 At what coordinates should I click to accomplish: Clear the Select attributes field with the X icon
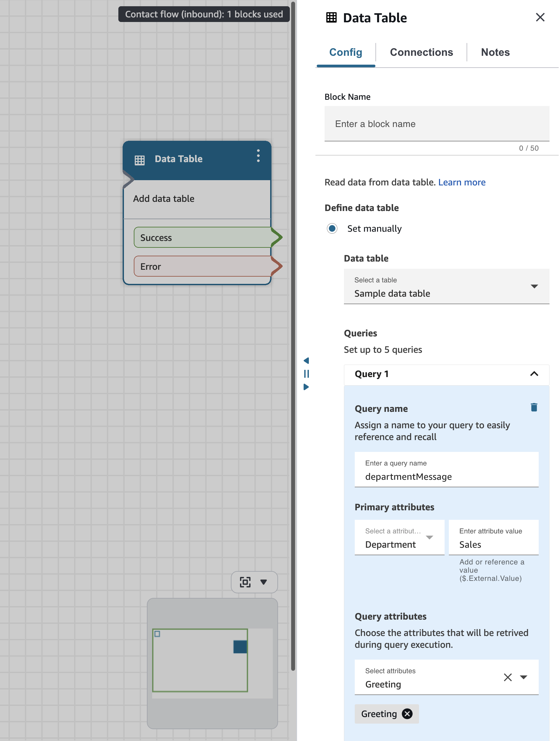point(508,677)
